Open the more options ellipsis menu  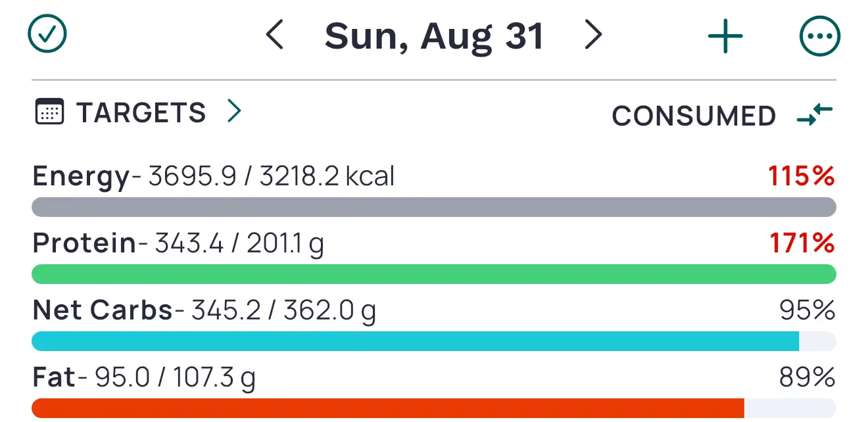click(819, 35)
